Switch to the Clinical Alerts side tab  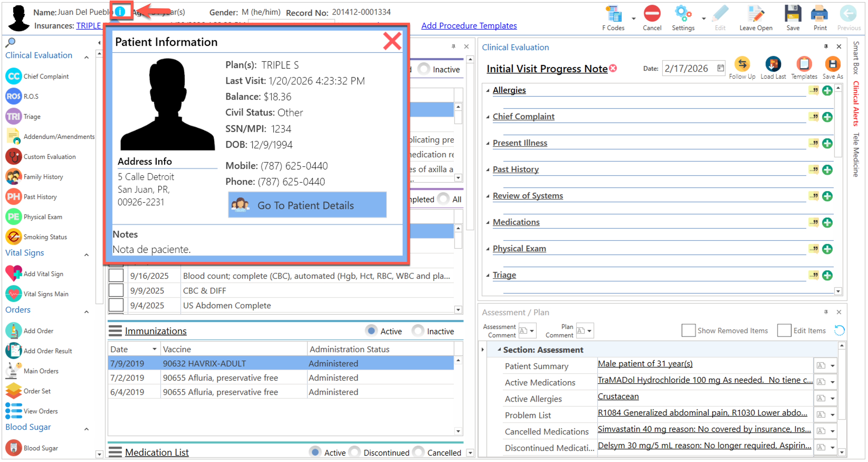pyautogui.click(x=856, y=104)
